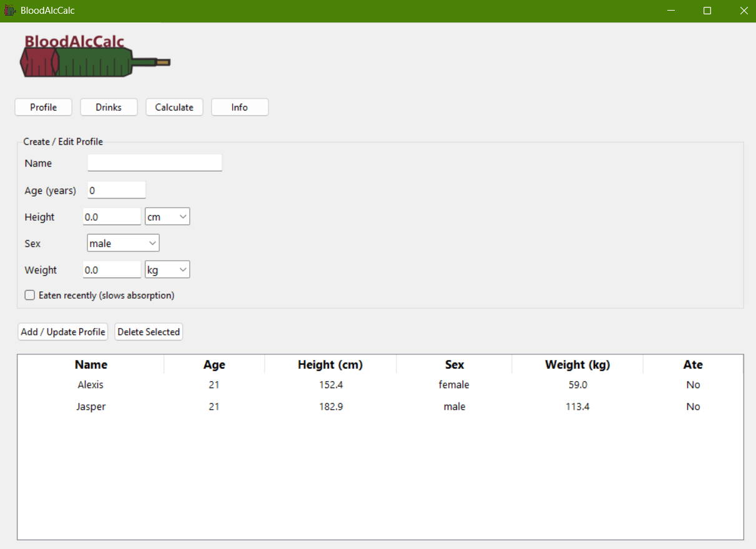
Task: Click the Ate column header
Action: [693, 364]
